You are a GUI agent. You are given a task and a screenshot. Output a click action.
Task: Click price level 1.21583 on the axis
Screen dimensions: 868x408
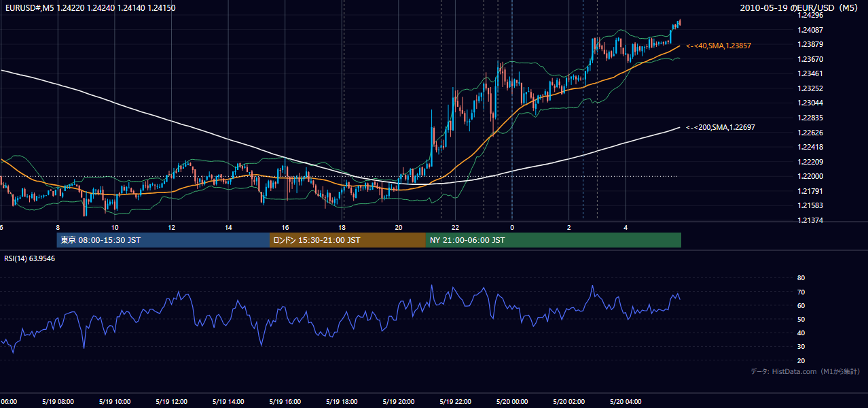point(810,205)
